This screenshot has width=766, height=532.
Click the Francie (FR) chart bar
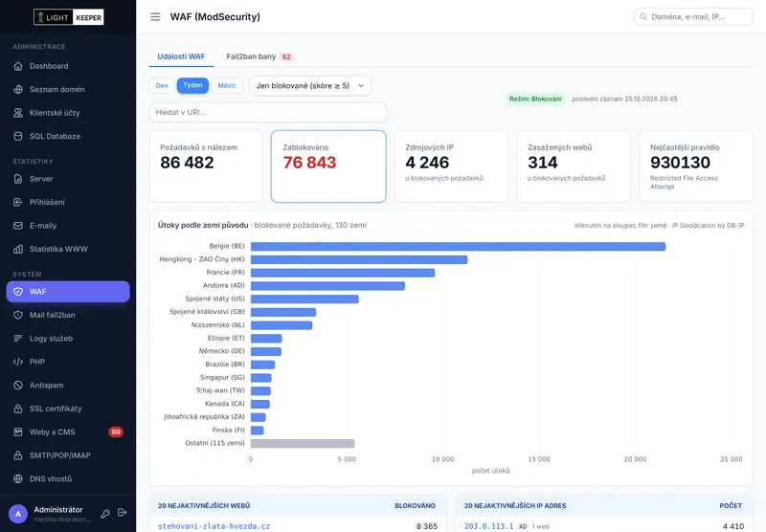click(343, 273)
